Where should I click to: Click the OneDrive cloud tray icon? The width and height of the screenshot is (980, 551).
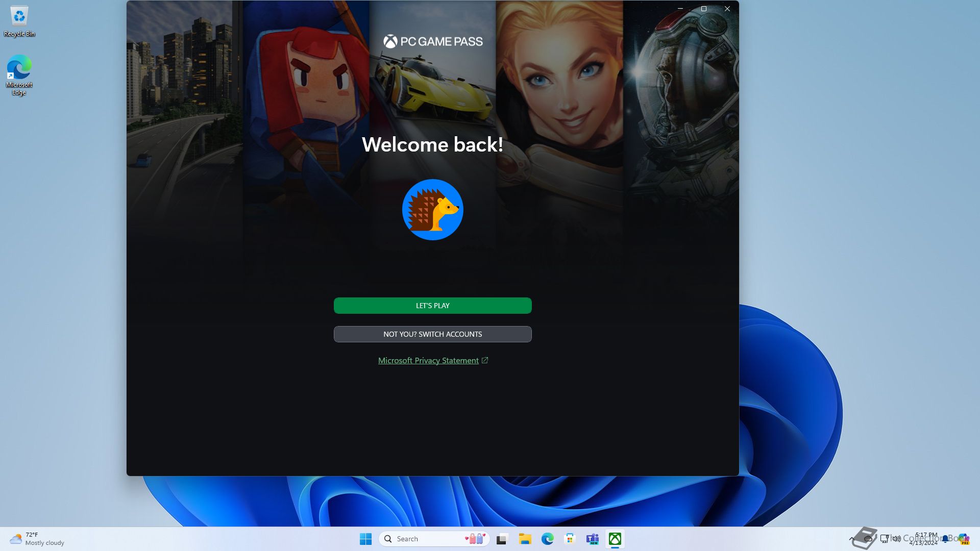click(x=868, y=539)
